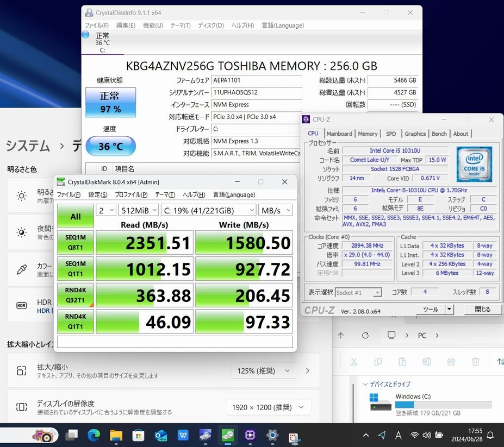
Task: Click the Share icon in Explorer toolbar
Action: pos(451,362)
